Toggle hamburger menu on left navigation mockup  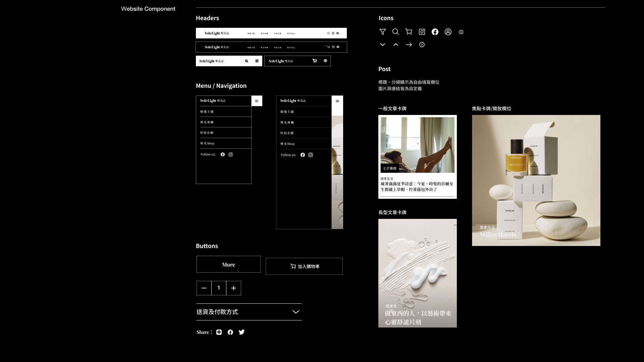(x=257, y=101)
